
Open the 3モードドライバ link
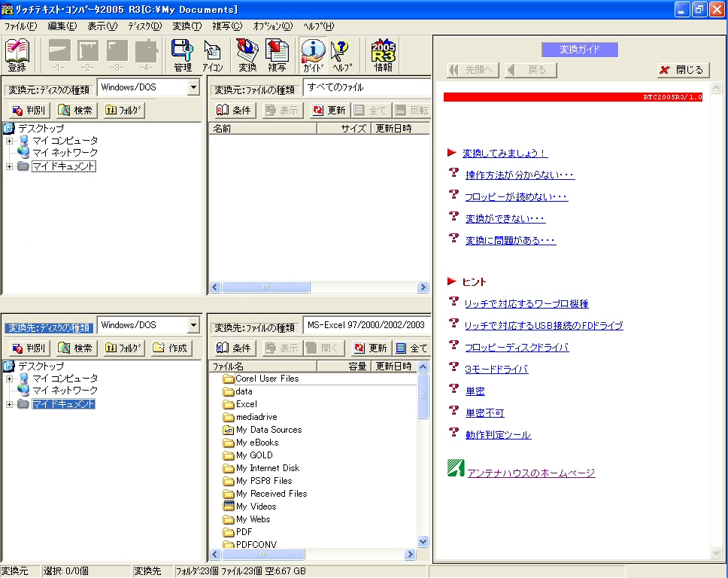click(x=496, y=369)
